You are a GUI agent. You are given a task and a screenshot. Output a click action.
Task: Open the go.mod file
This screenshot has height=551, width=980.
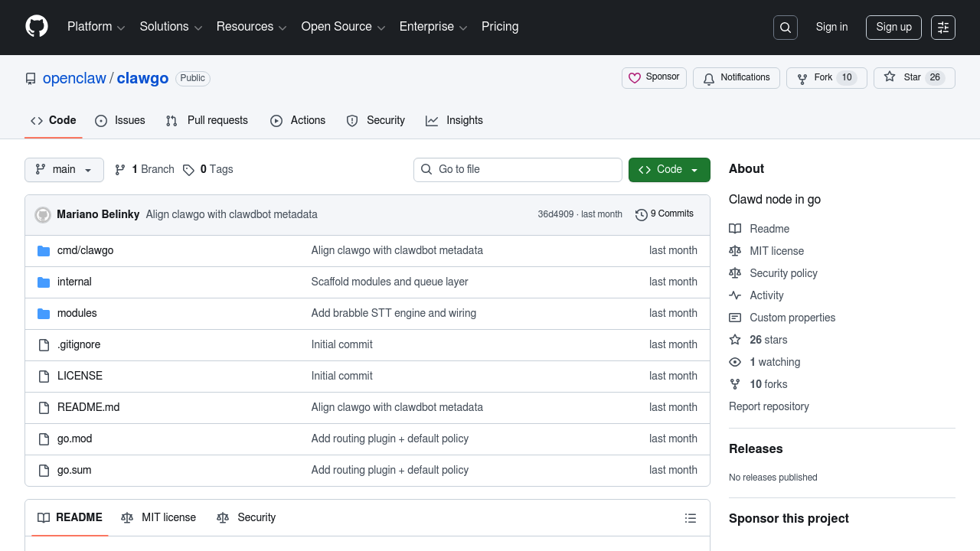(75, 439)
